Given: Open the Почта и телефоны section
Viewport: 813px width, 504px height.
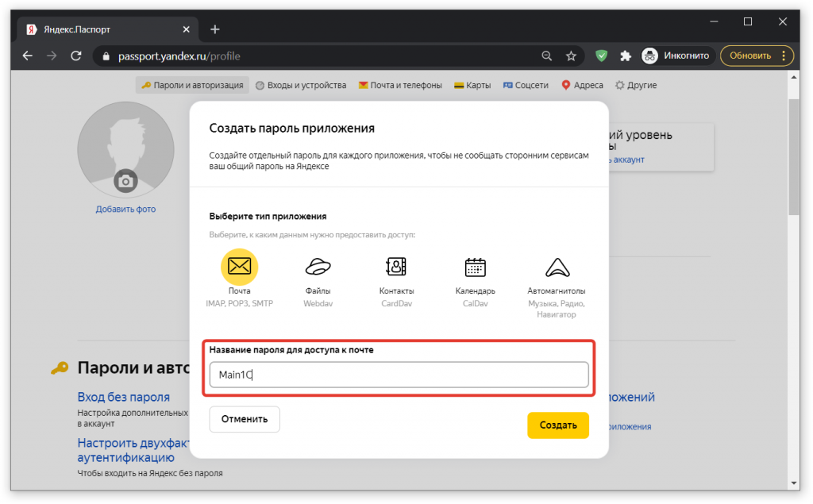Looking at the screenshot, I should (x=400, y=85).
